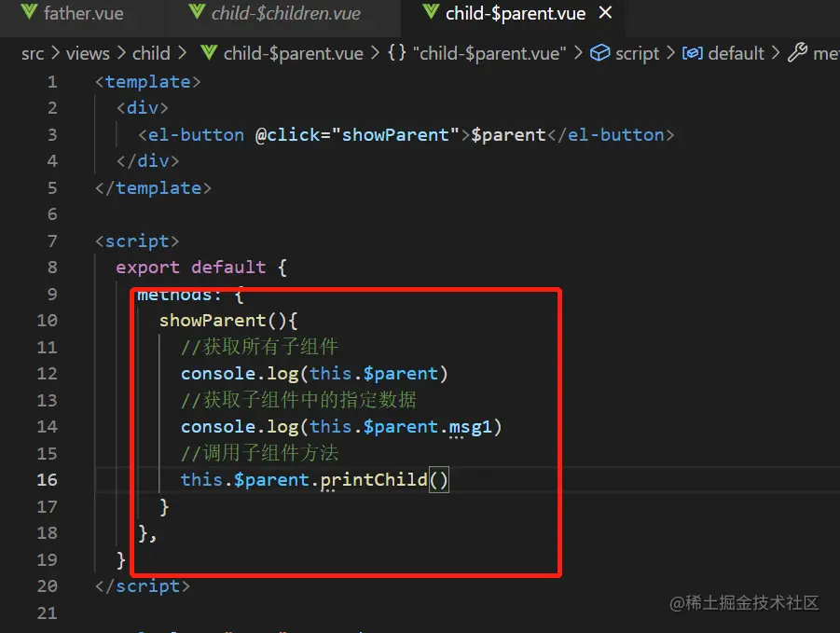Screen dimensions: 840x633
Task: Open the quoted "child-$parent.vue" module breadcrumb
Action: point(489,53)
